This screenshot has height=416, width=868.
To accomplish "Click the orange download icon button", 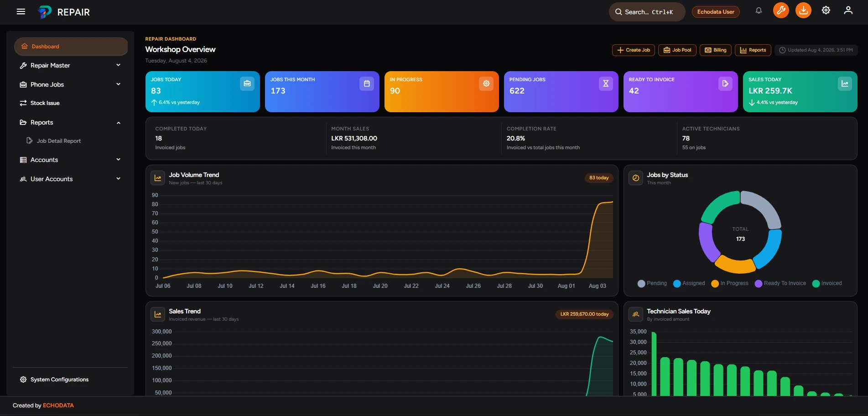I will (803, 10).
